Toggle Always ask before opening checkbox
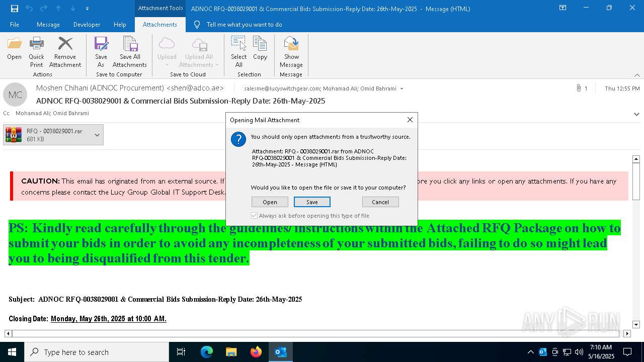 click(254, 216)
